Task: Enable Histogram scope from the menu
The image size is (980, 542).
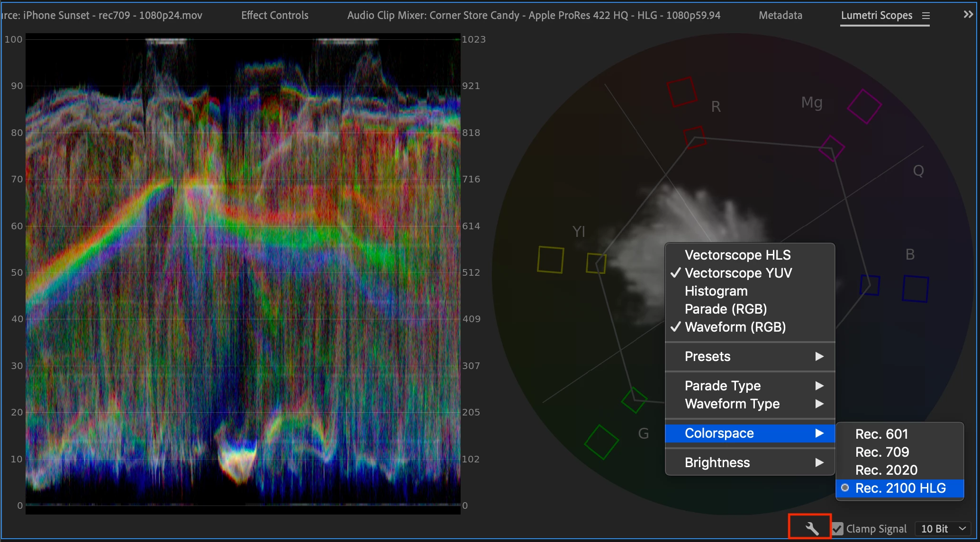Action: click(x=716, y=291)
